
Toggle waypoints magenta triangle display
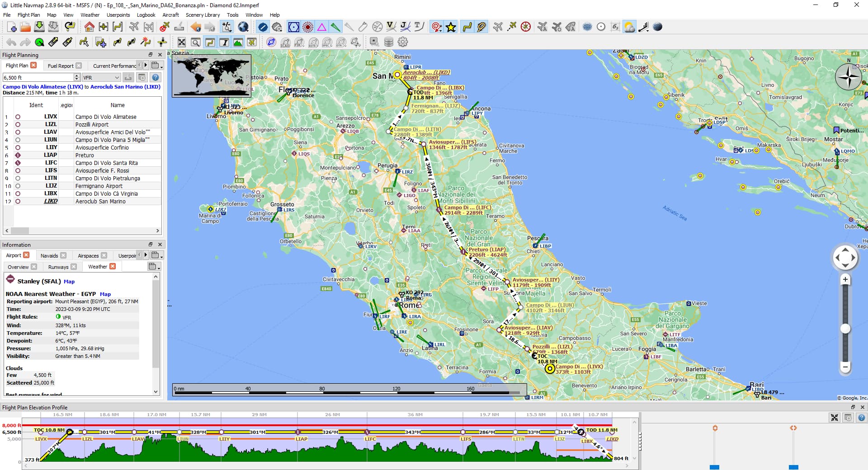click(x=321, y=27)
